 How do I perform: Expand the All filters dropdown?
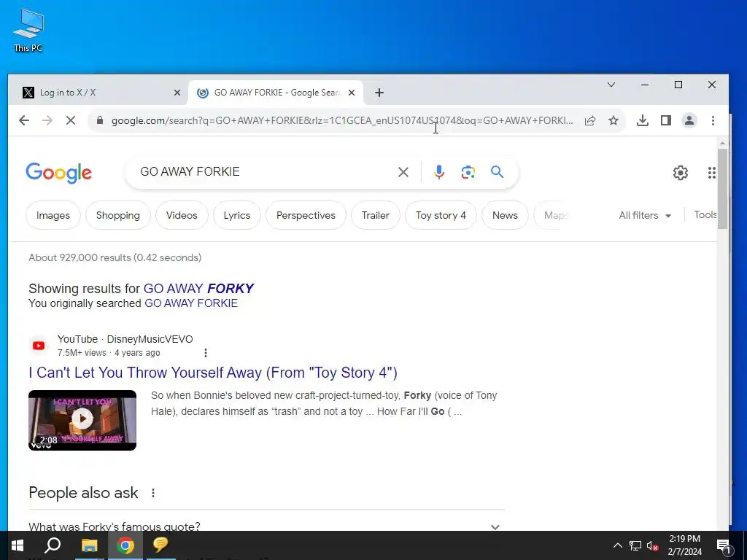[645, 215]
